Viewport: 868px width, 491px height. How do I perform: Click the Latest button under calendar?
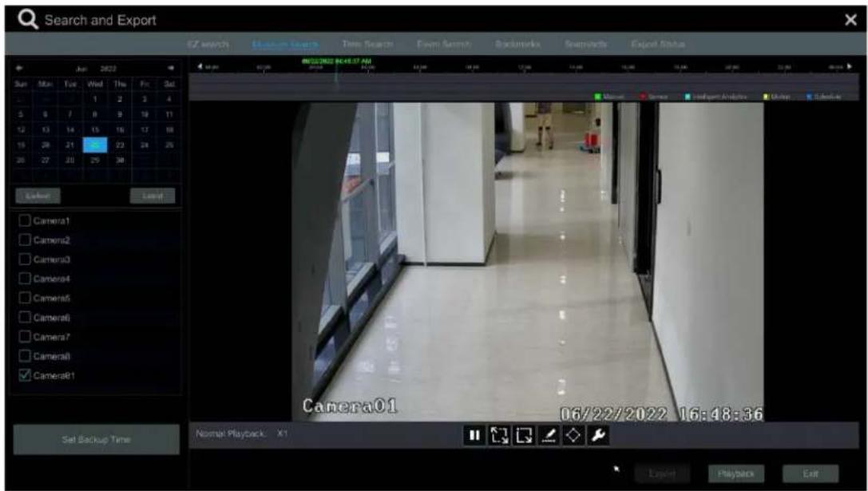click(153, 196)
